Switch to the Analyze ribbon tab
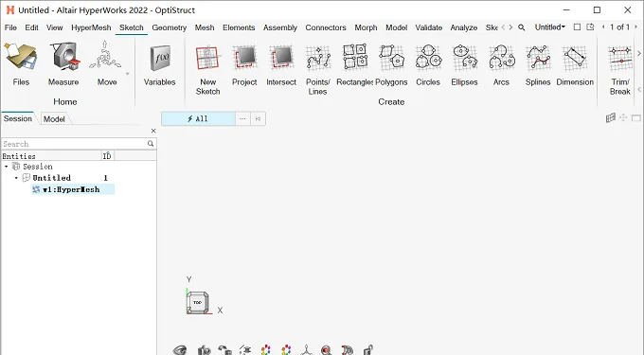Image resolution: width=644 pixels, height=355 pixels. pyautogui.click(x=464, y=27)
